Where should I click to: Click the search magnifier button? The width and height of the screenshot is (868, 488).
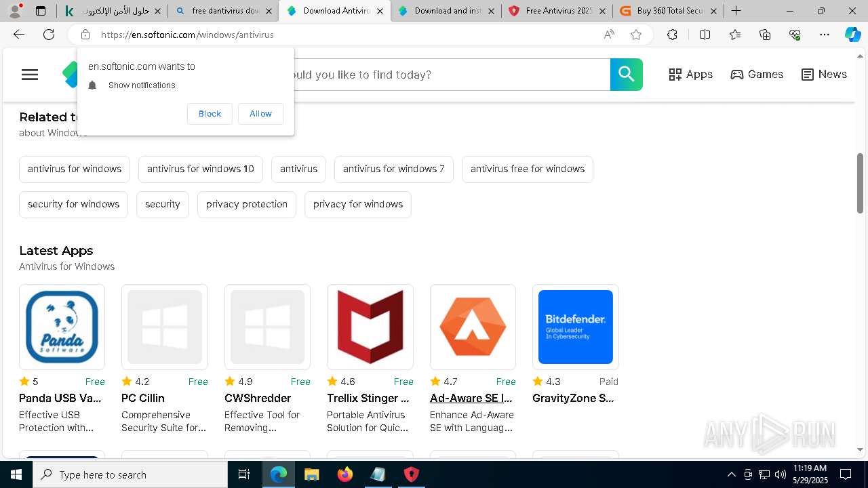[x=626, y=75]
